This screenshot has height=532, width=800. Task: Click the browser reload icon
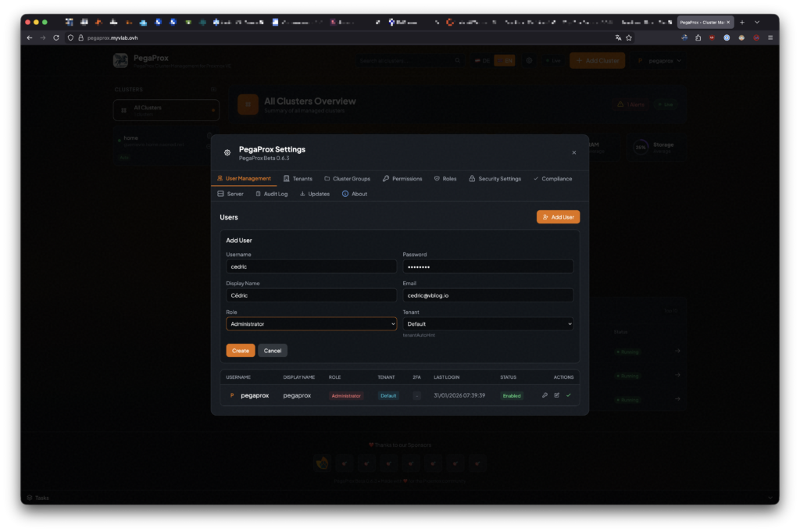[56, 37]
